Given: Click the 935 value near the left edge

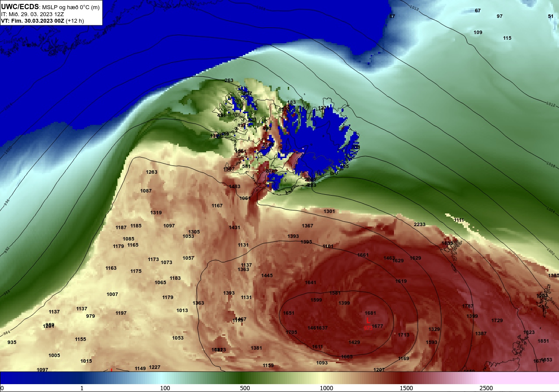Looking at the screenshot, I should pyautogui.click(x=12, y=342).
